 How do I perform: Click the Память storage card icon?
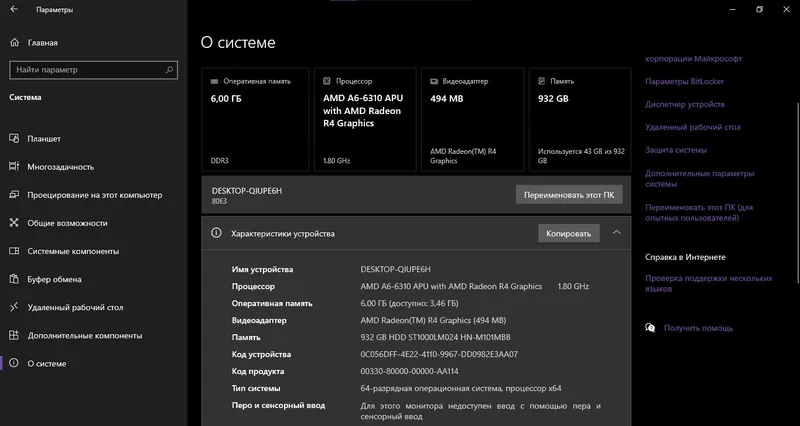(x=542, y=81)
